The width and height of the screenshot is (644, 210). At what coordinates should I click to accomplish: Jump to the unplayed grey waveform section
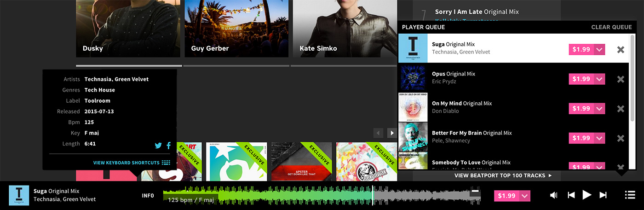426,195
